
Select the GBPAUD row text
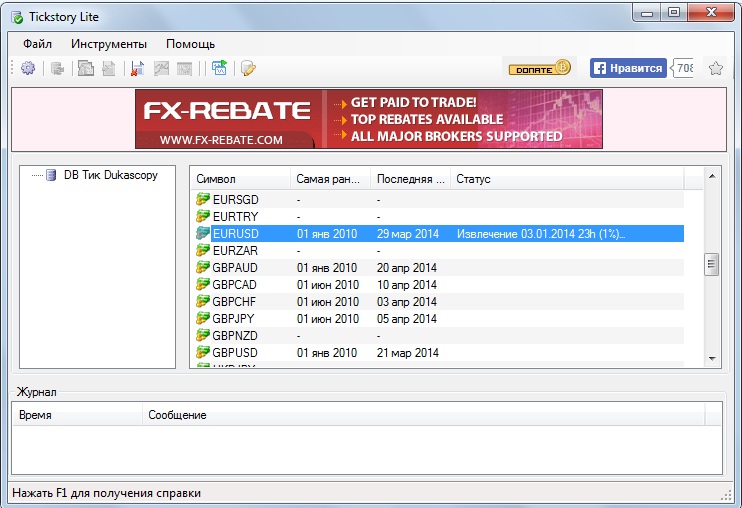point(235,268)
